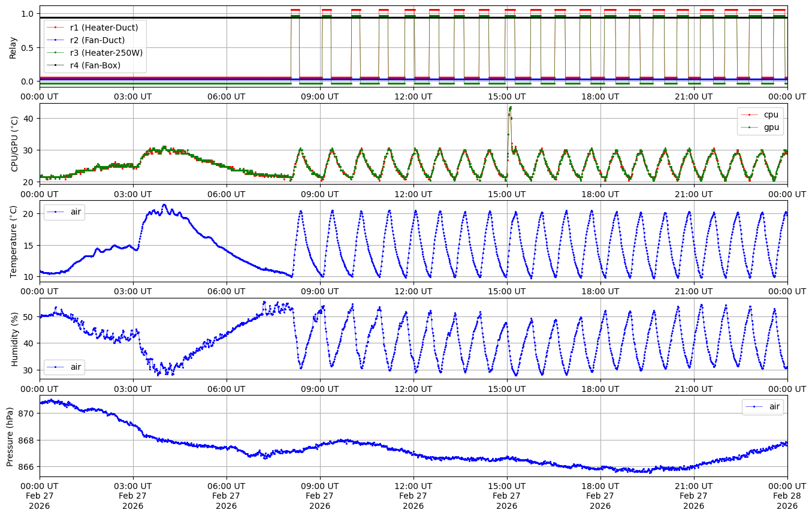The image size is (812, 516).
Task: Click the gpu legend entry
Action: point(768,127)
